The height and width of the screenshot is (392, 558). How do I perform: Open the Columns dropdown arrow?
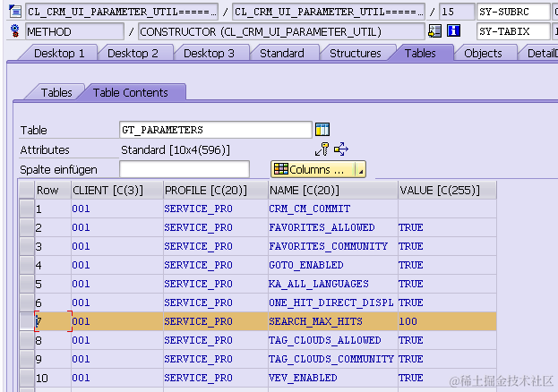tap(361, 170)
